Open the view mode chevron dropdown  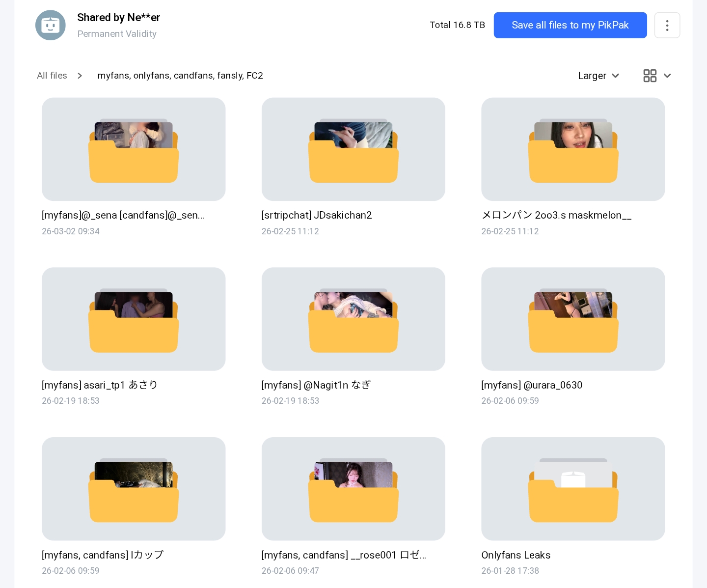667,76
